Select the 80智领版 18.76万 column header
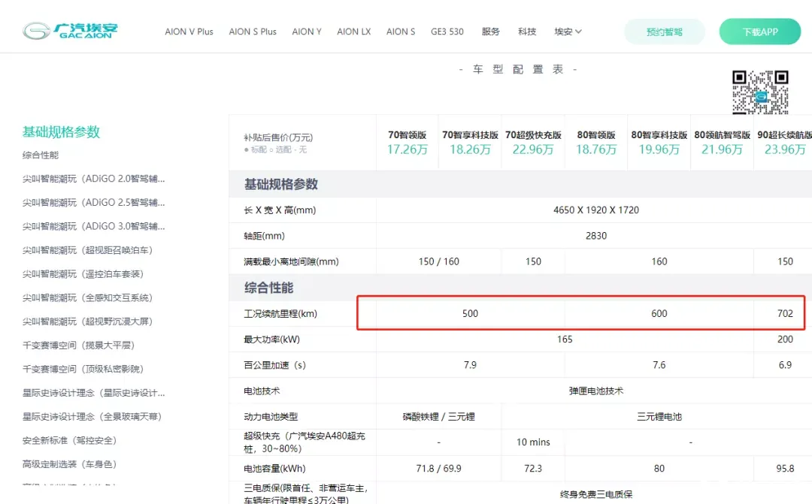 [x=596, y=142]
